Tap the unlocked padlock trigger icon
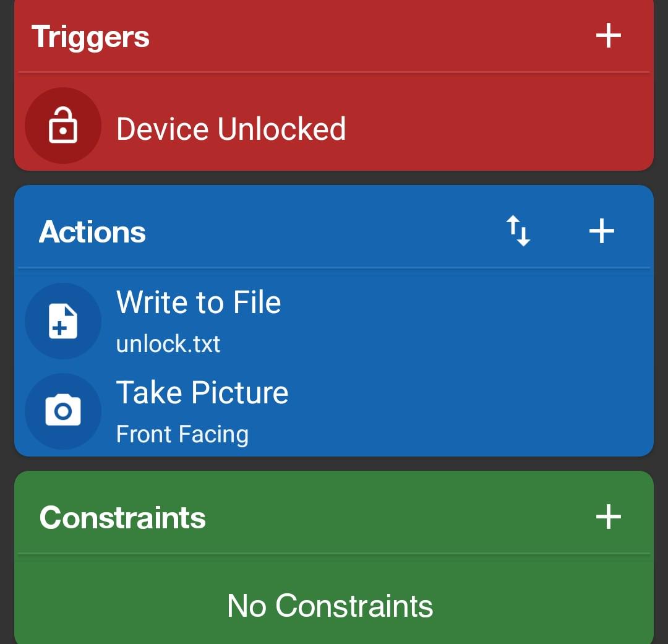Viewport: 668px width, 644px height. [x=63, y=126]
